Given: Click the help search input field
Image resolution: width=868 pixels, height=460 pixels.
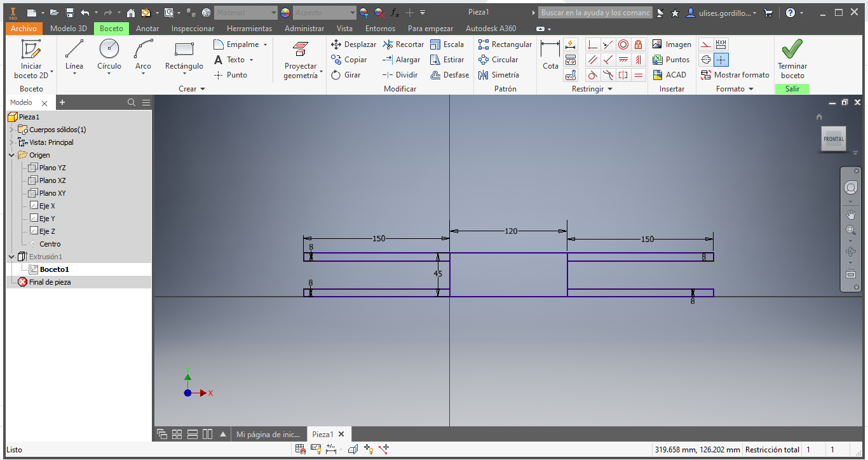Looking at the screenshot, I should pos(595,13).
